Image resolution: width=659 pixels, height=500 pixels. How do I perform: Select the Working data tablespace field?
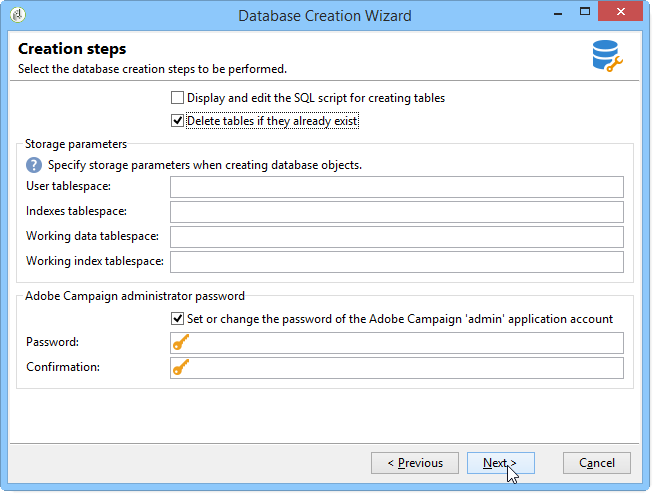click(396, 237)
